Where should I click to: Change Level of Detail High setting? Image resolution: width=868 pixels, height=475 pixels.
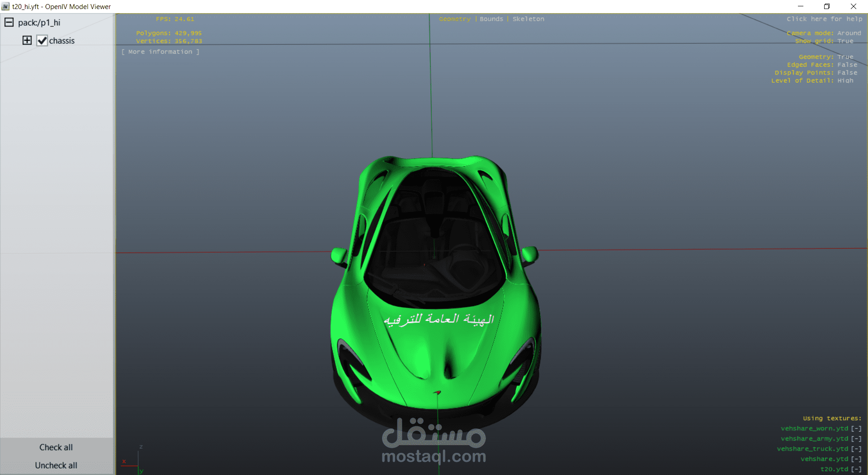click(845, 80)
